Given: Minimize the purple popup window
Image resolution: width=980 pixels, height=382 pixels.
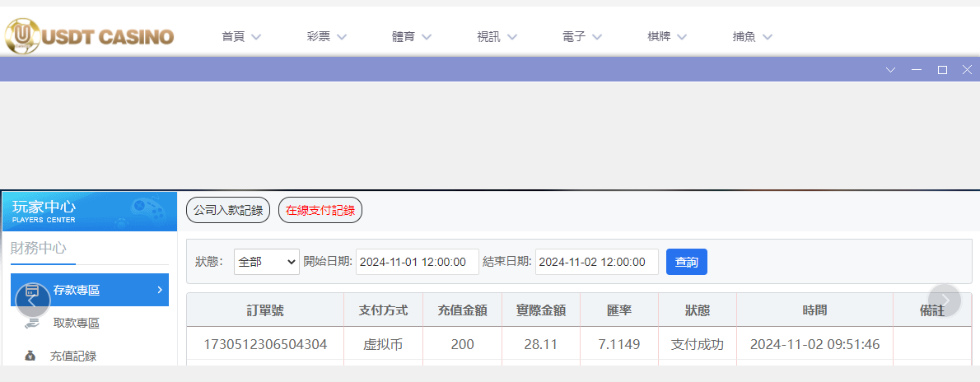Looking at the screenshot, I should pyautogui.click(x=916, y=70).
